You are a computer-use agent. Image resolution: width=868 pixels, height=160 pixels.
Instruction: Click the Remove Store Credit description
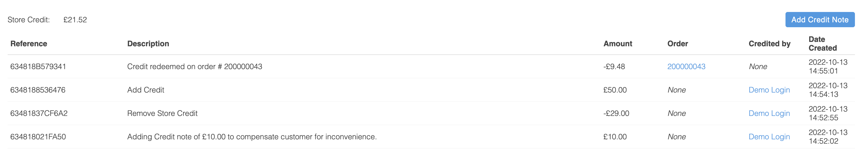coord(162,113)
